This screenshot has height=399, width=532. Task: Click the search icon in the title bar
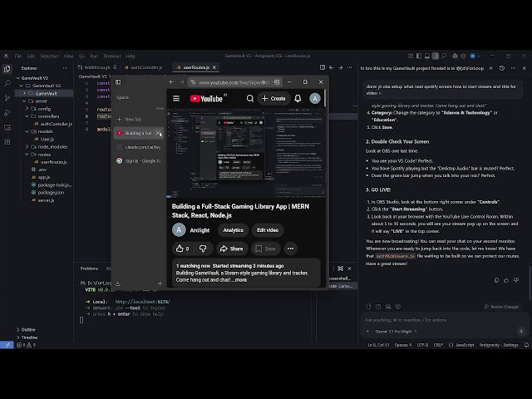point(444,56)
